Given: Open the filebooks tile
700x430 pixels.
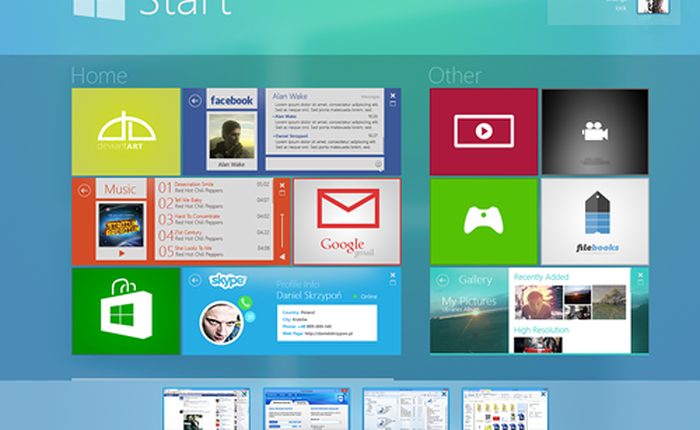Looking at the screenshot, I should [595, 222].
